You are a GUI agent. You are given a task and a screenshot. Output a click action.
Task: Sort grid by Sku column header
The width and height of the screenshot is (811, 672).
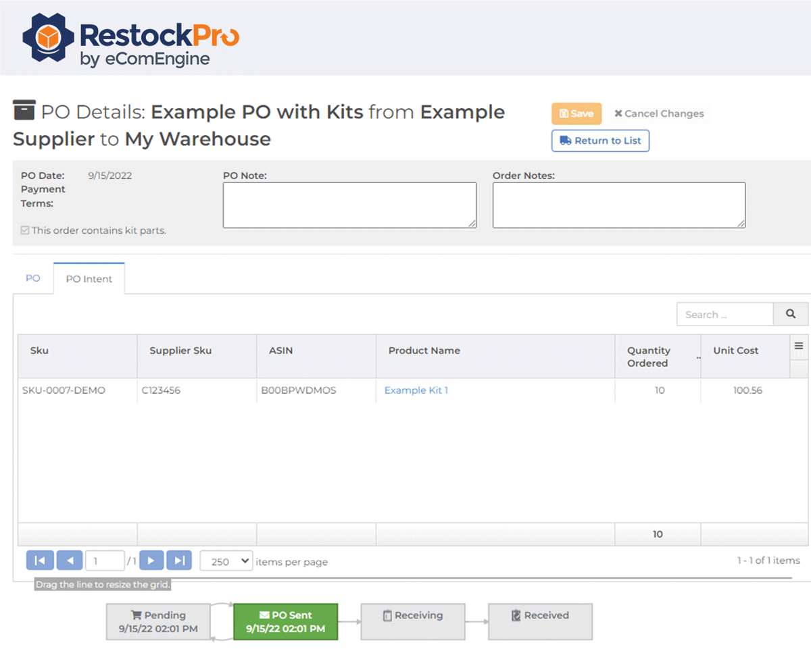tap(39, 351)
